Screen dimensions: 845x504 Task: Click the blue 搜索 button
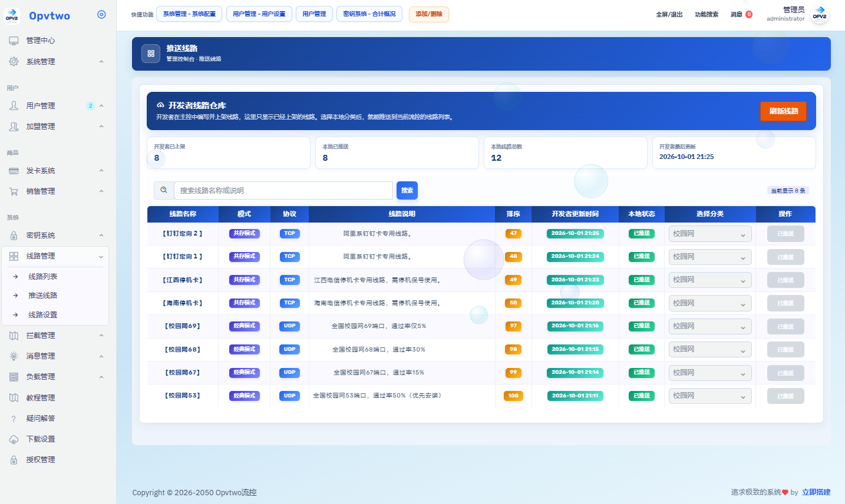click(407, 190)
